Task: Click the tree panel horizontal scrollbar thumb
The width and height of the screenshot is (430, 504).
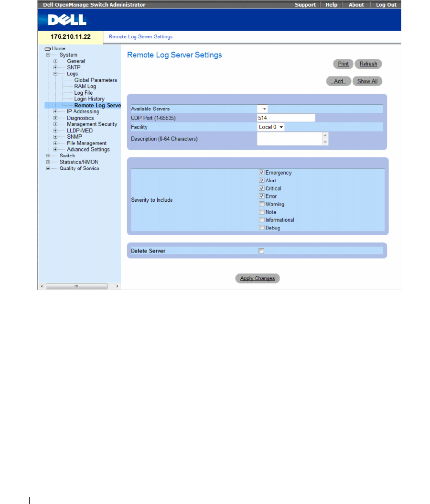Action: coord(76,286)
